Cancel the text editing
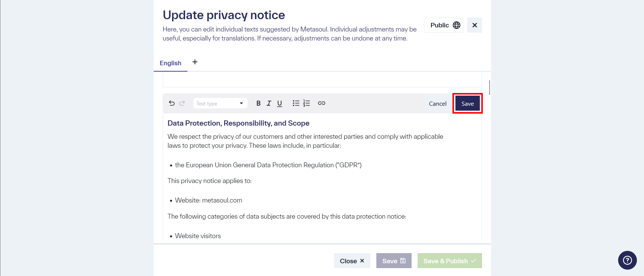Screen dimensions: 644x276 pyautogui.click(x=437, y=103)
